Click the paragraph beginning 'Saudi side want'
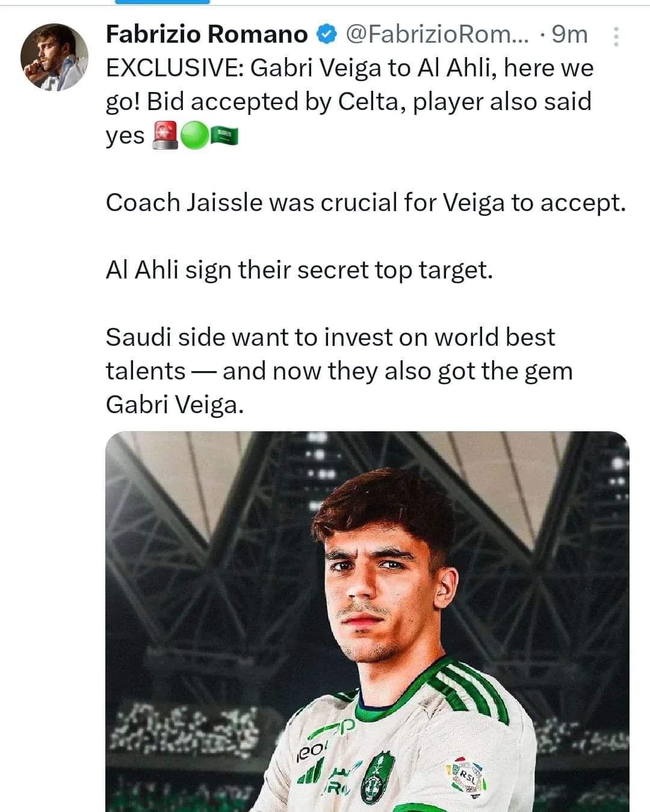Viewport: 650px width, 812px height. (x=339, y=371)
